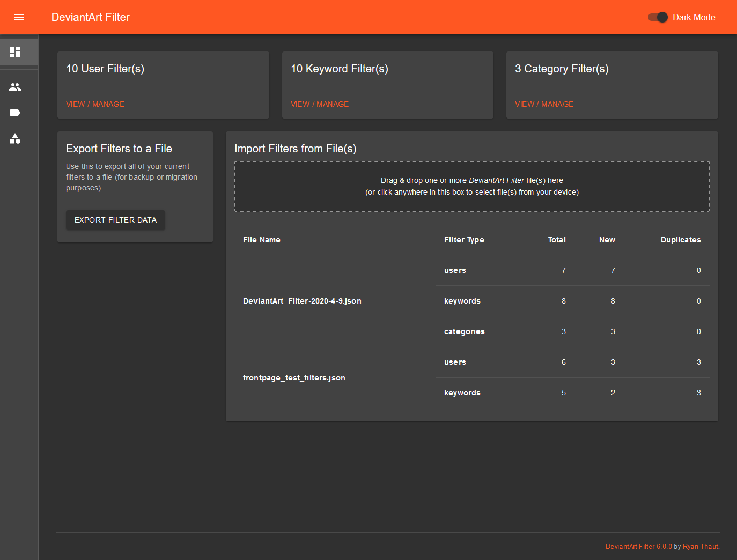Image resolution: width=737 pixels, height=560 pixels.
Task: Click the categories filter type cell
Action: click(x=465, y=331)
